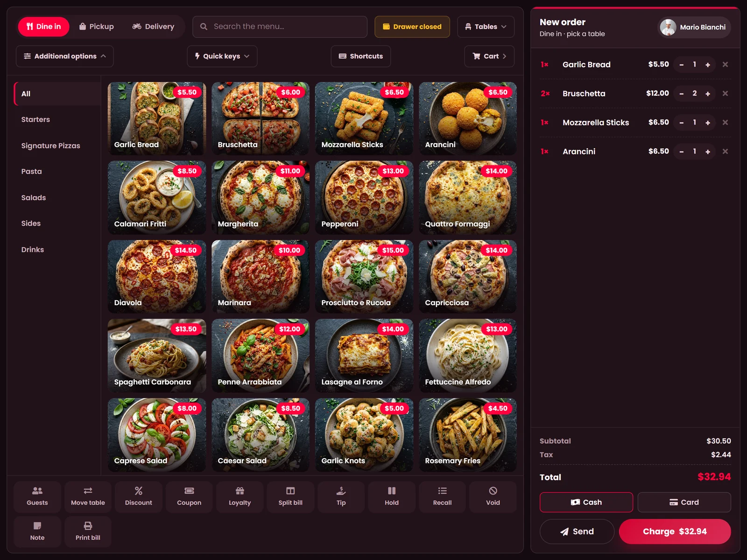The width and height of the screenshot is (747, 560).
Task: Open the Cart panel
Action: click(489, 56)
